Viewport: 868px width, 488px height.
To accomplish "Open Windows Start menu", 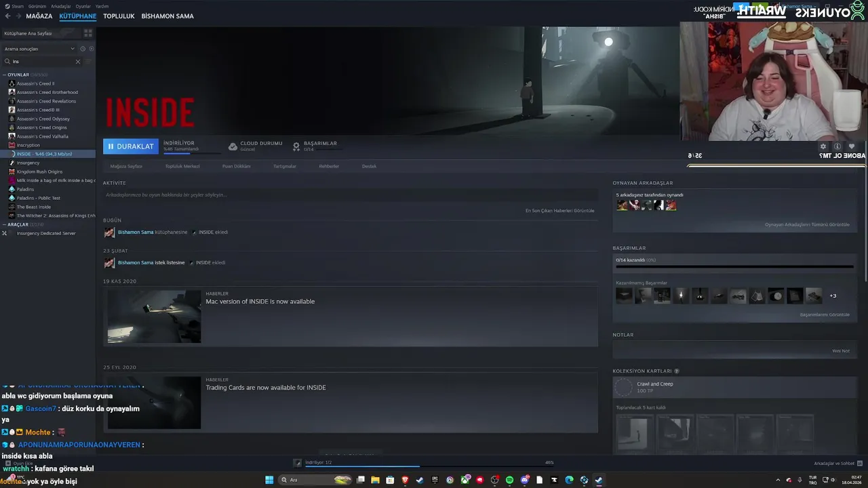I will [x=269, y=480].
